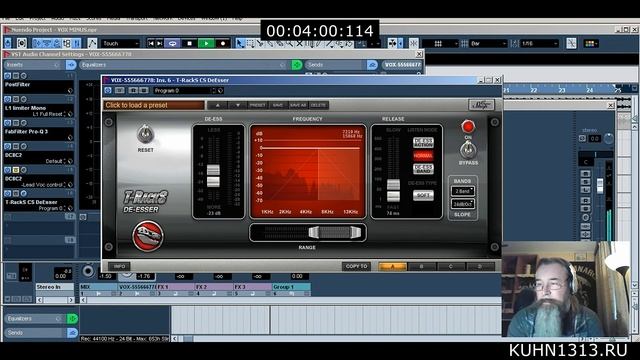Flip the RESET toggle switch
The width and height of the screenshot is (640, 360).
click(x=145, y=134)
